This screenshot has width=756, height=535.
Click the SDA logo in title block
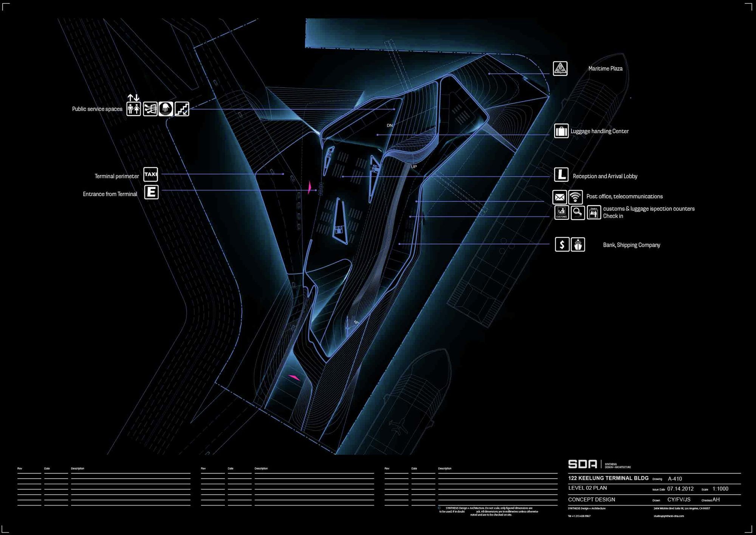[582, 464]
